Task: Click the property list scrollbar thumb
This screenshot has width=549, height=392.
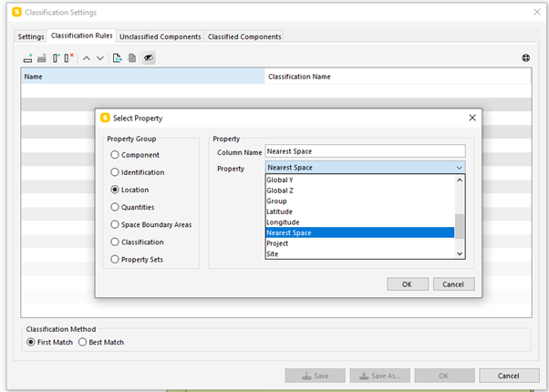Action: pyautogui.click(x=460, y=226)
